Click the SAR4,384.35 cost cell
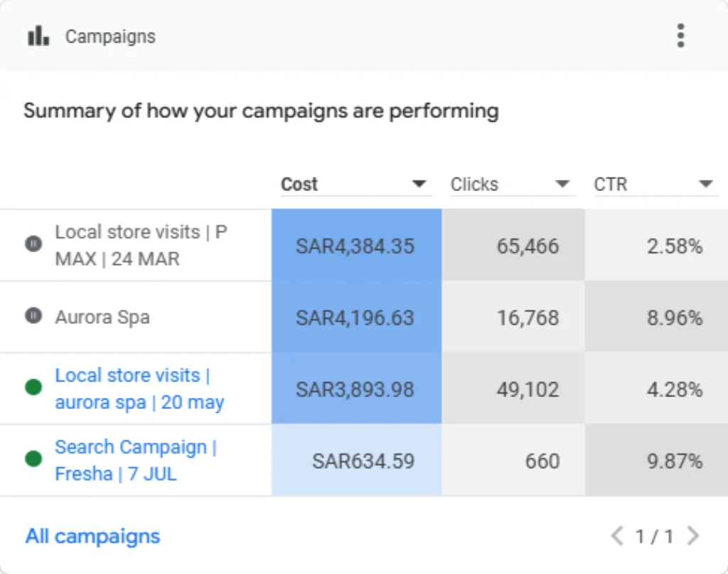Viewport: 728px width, 574px height. tap(357, 245)
